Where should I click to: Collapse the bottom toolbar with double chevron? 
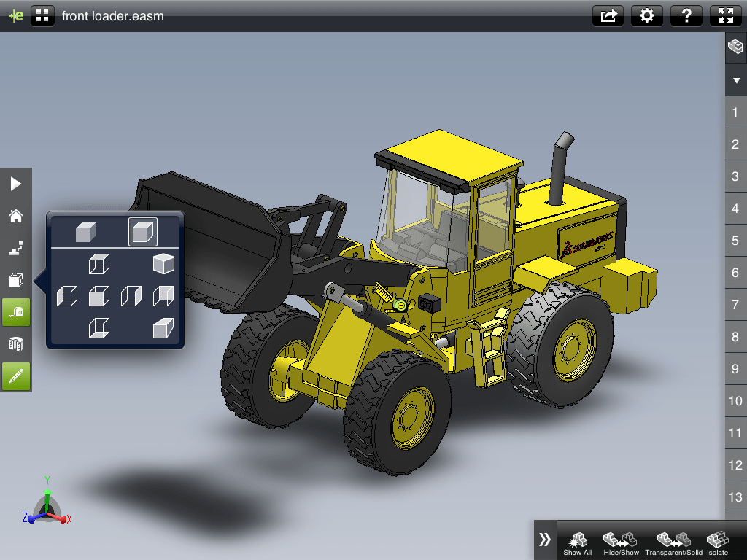[x=543, y=540]
